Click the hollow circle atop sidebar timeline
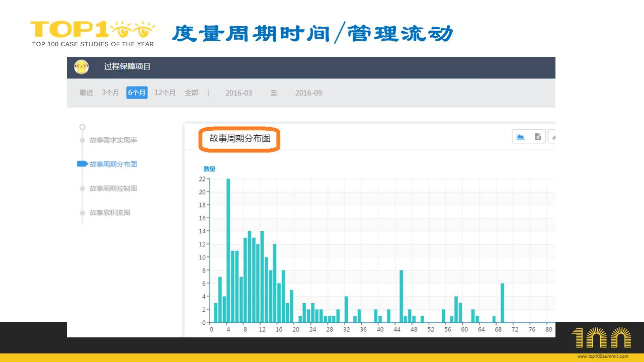This screenshot has height=362, width=644. pyautogui.click(x=83, y=127)
